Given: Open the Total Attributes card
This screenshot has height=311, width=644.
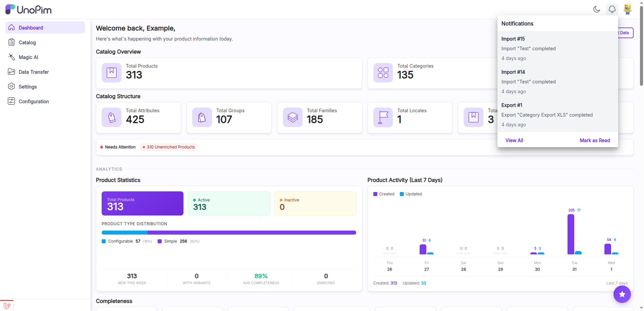Looking at the screenshot, I should pyautogui.click(x=138, y=118).
